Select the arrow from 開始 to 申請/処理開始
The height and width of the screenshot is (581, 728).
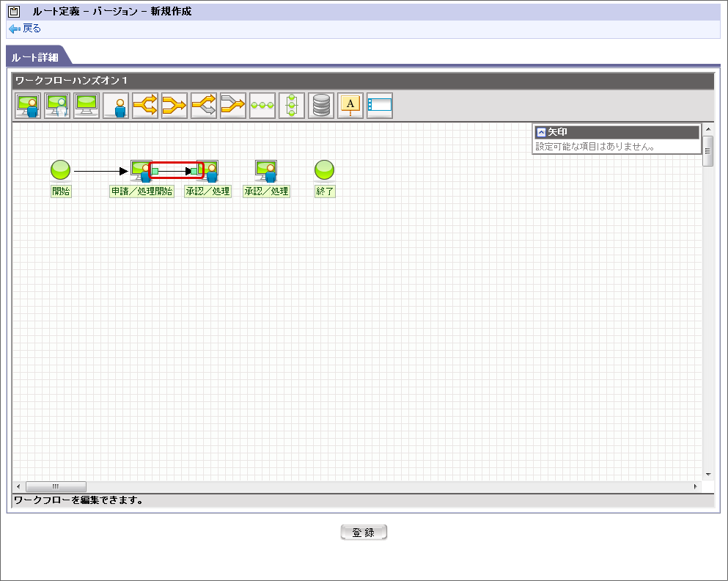coord(100,172)
